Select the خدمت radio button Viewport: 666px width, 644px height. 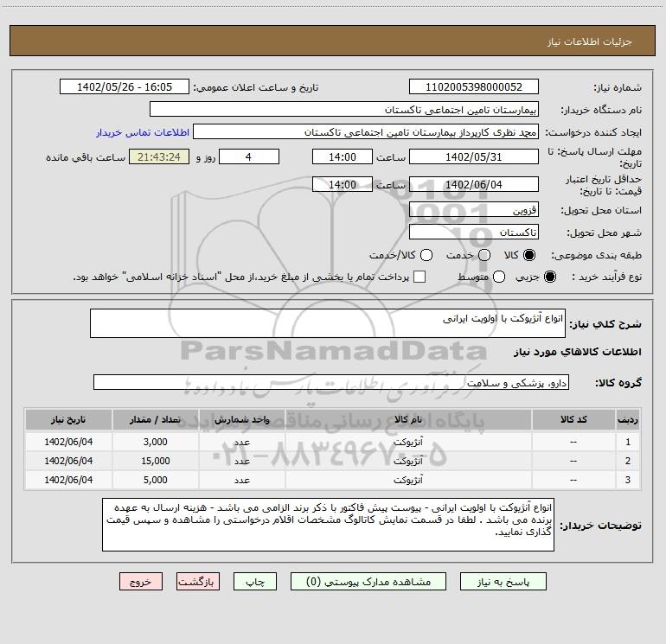click(x=484, y=255)
